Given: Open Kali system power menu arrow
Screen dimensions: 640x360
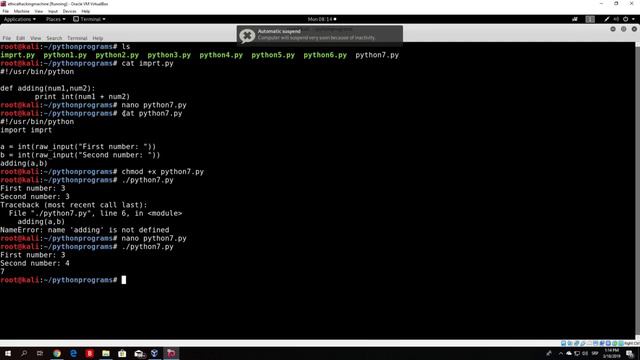Looking at the screenshot, I should (633, 19).
